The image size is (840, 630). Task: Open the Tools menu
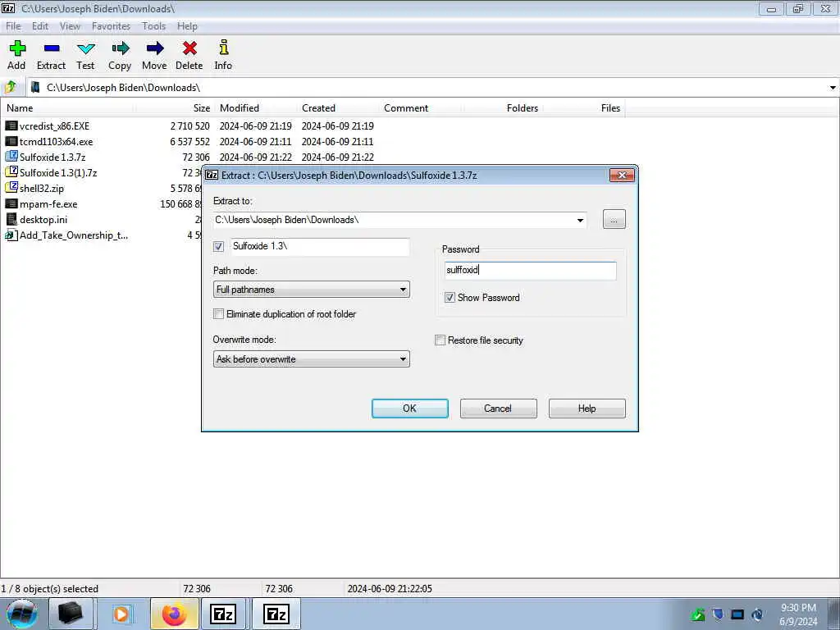(x=153, y=26)
